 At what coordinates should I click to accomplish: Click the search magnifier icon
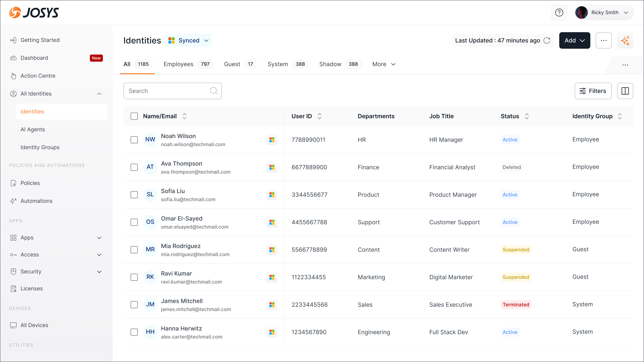(213, 91)
